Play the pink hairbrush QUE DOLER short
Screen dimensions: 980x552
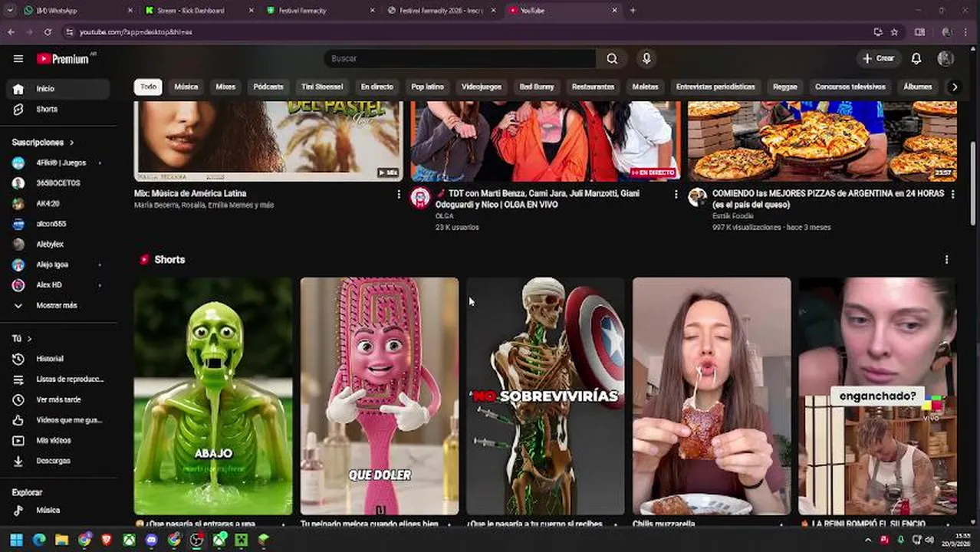pos(380,396)
